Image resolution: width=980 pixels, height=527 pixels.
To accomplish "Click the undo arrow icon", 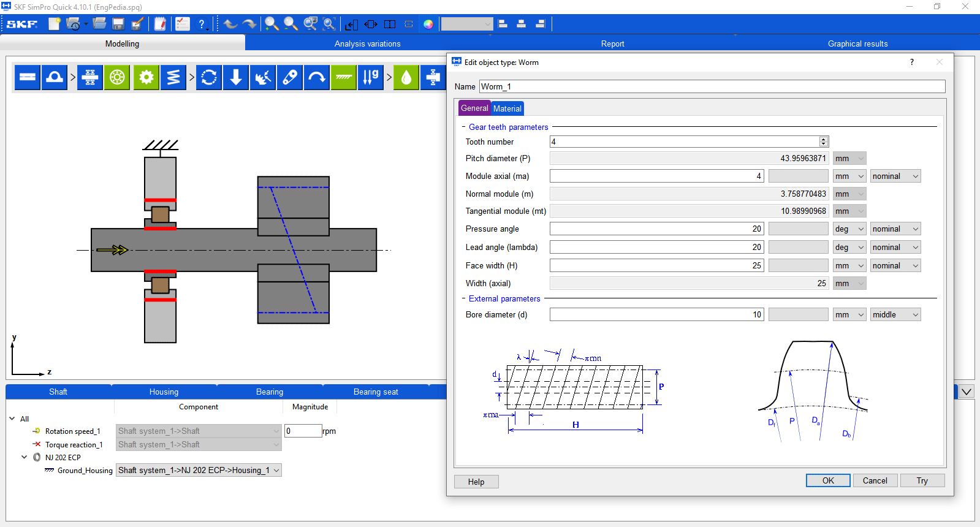I will 230,24.
